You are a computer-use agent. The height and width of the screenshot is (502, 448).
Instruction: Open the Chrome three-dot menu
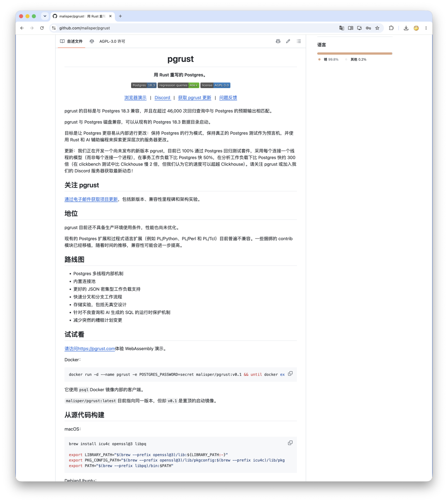pyautogui.click(x=426, y=28)
